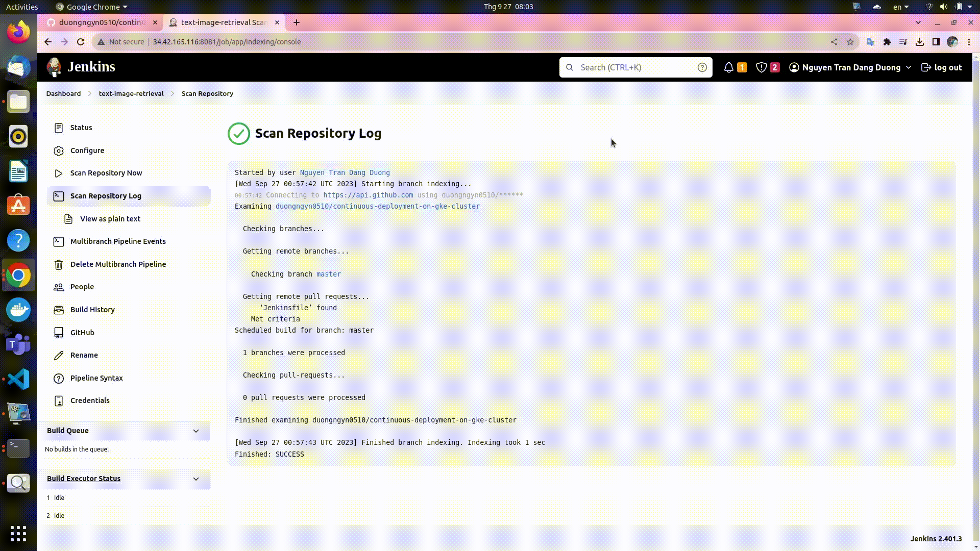This screenshot has height=551, width=980.
Task: Open Delete Multibranch Pipeline
Action: point(118,264)
